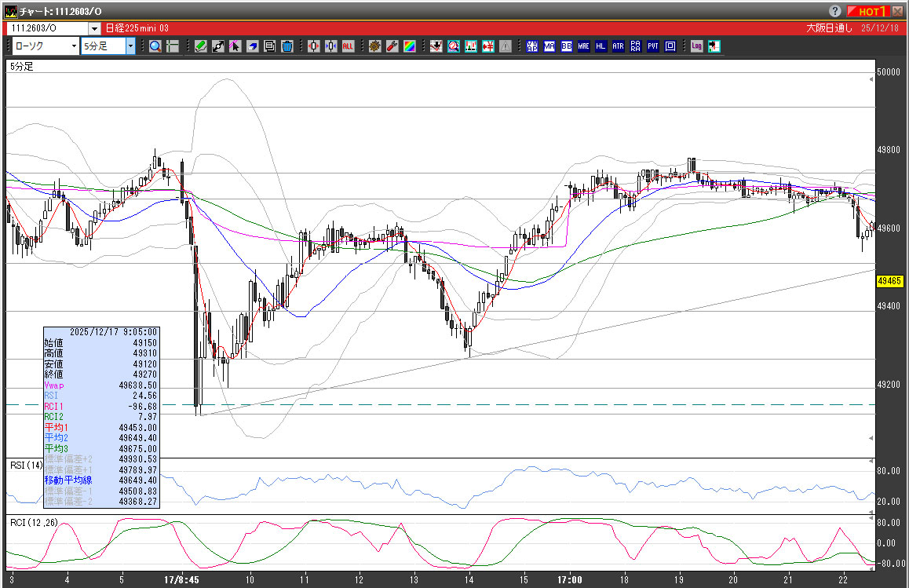Click the ATR indicator button
Screen dimensions: 909x588
619,46
